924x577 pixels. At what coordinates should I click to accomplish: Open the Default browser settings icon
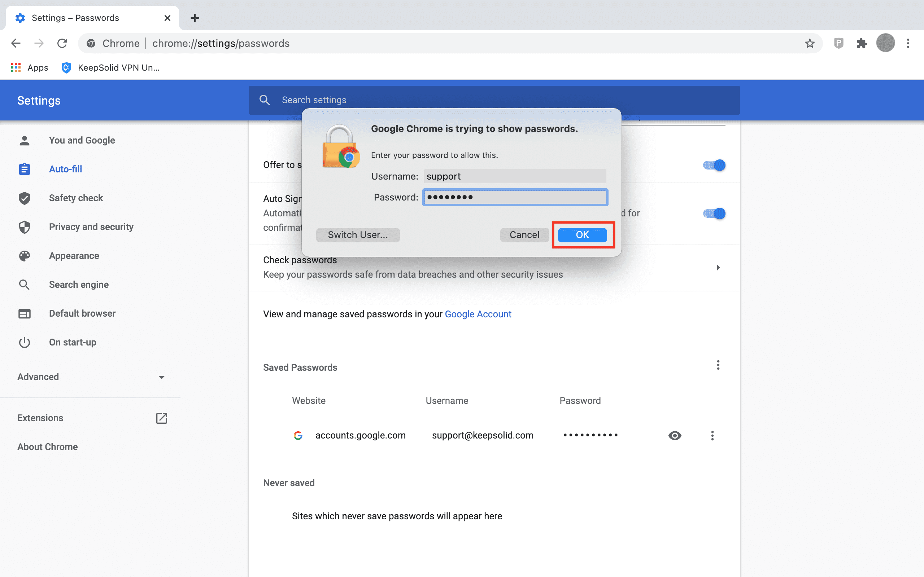click(x=25, y=313)
